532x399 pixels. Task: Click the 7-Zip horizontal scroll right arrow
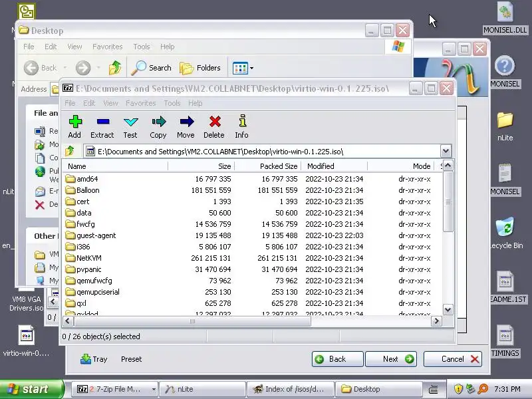click(x=436, y=321)
